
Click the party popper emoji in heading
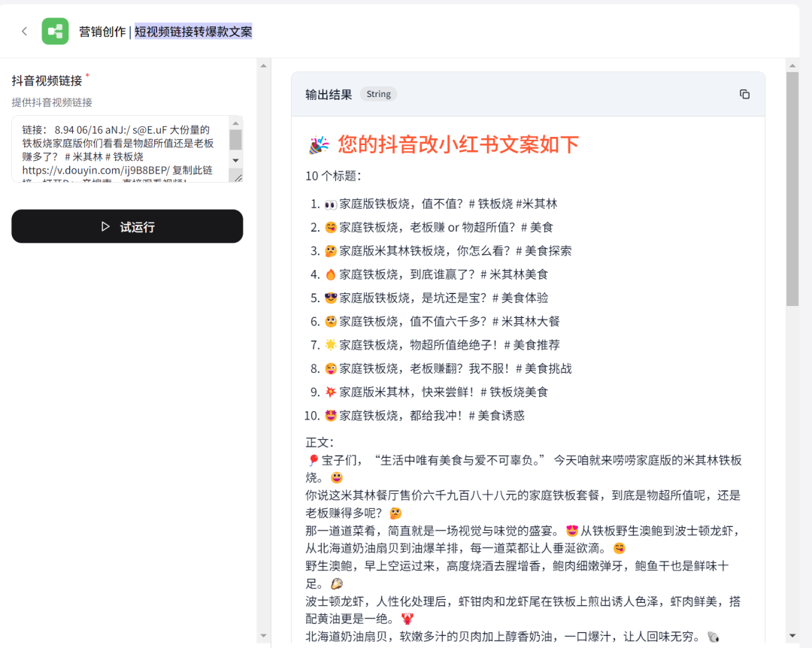(319, 145)
